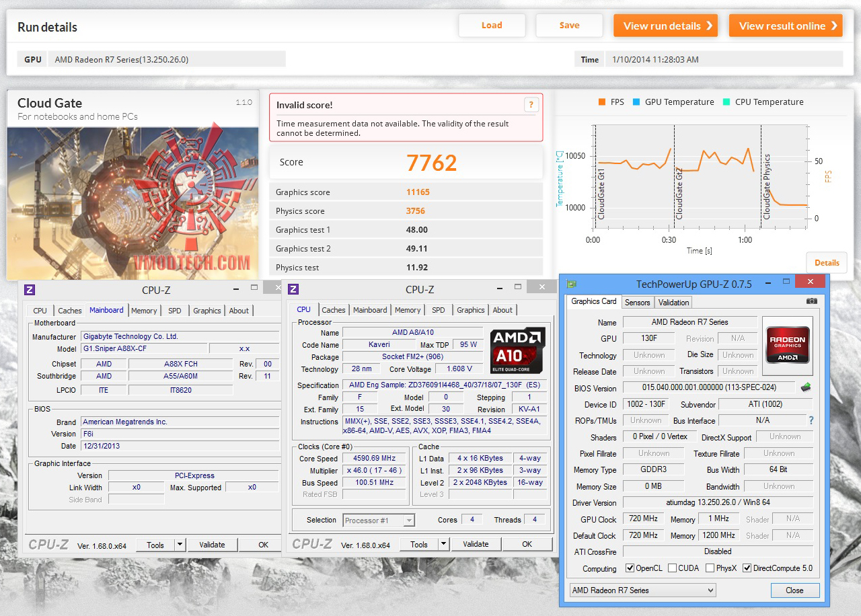
Task: Click the Model field G1.Sniper A88X-CF
Action: click(144, 348)
